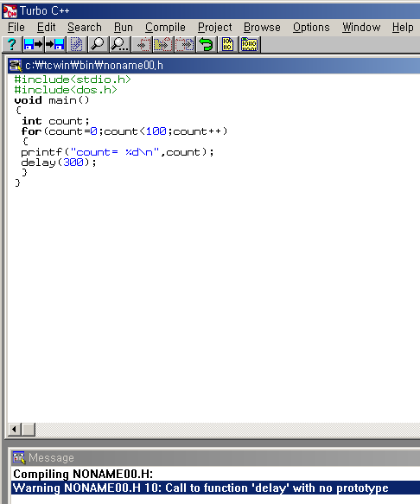The width and height of the screenshot is (420, 504).
Task: Click the Message window title icon
Action: (x=19, y=457)
